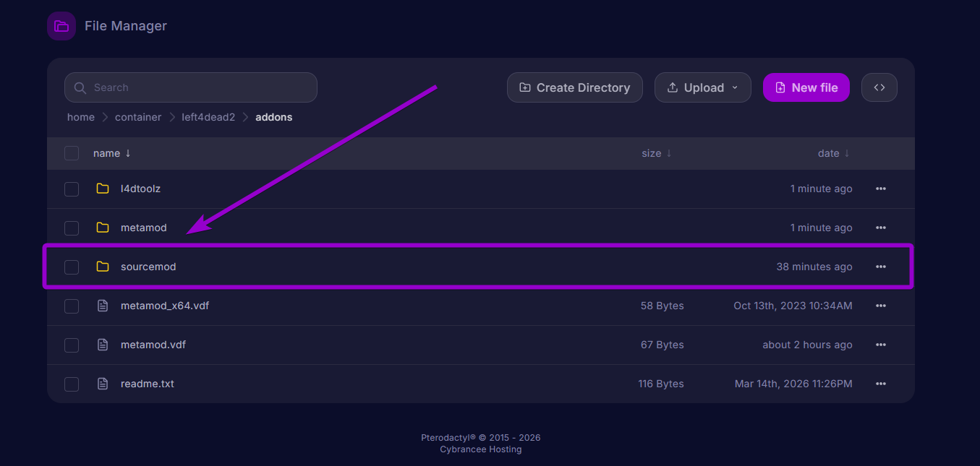This screenshot has width=980, height=466.
Task: Click the metamod.vdf file icon
Action: point(103,345)
